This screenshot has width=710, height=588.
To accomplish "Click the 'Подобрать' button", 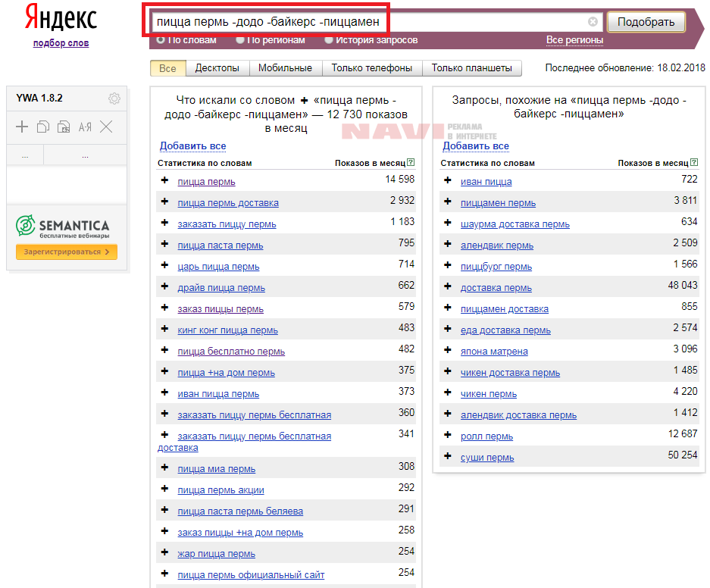I will pyautogui.click(x=646, y=22).
